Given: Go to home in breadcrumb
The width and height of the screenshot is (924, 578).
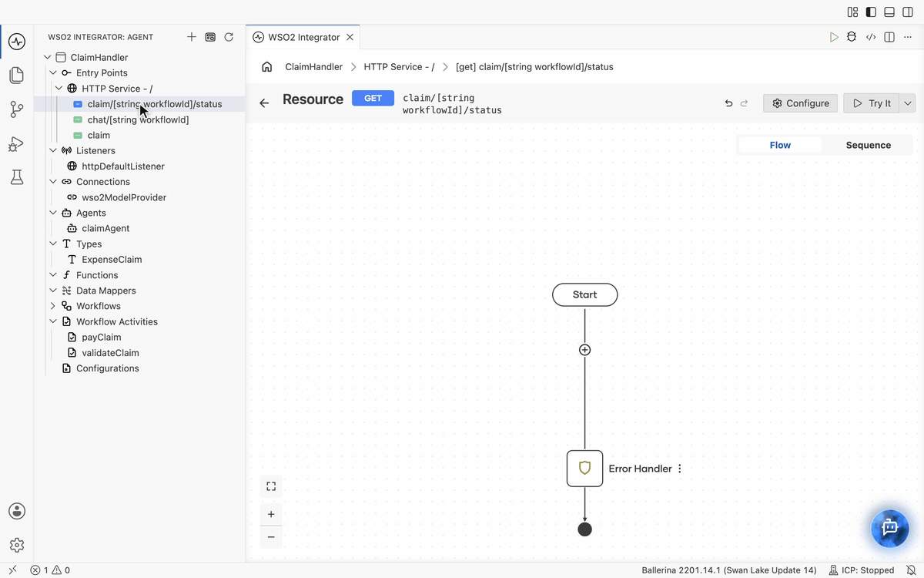Looking at the screenshot, I should (267, 67).
